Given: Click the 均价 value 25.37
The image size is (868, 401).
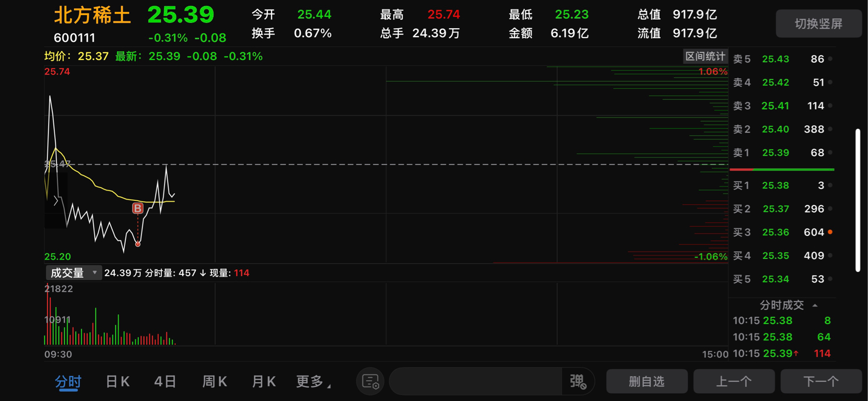Looking at the screenshot, I should pos(93,56).
